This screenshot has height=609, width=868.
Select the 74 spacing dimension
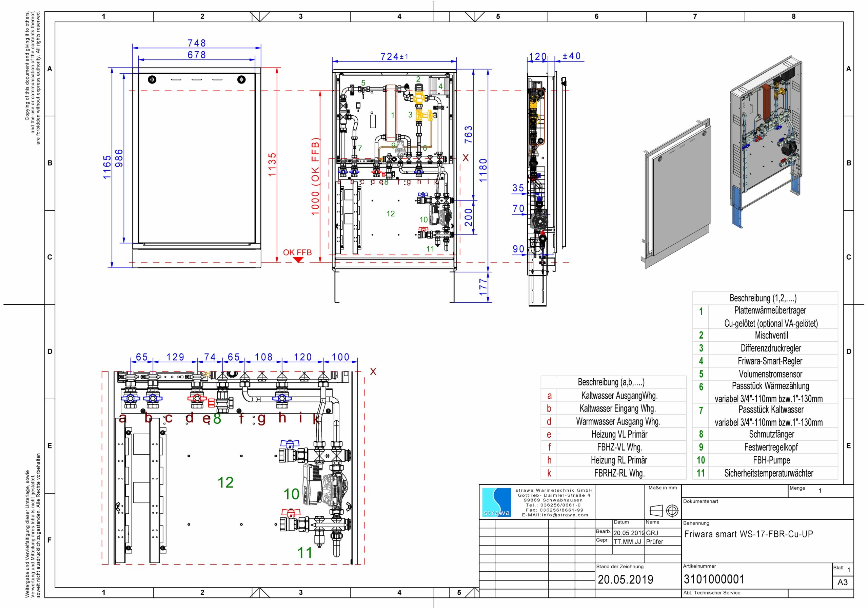(210, 357)
